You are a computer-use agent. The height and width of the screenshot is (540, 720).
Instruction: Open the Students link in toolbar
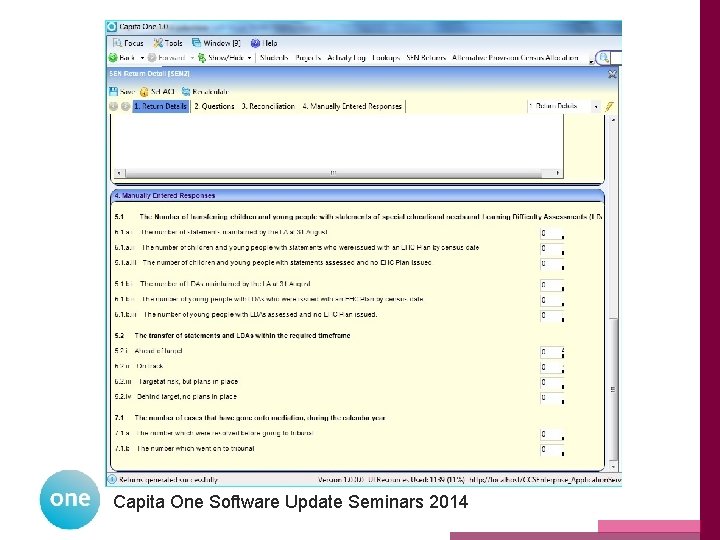(x=274, y=58)
